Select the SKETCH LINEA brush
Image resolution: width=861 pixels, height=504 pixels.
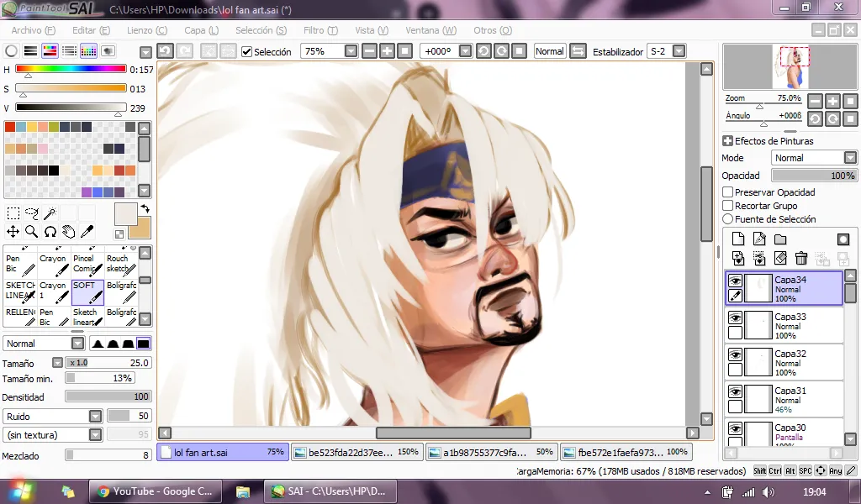[20, 292]
